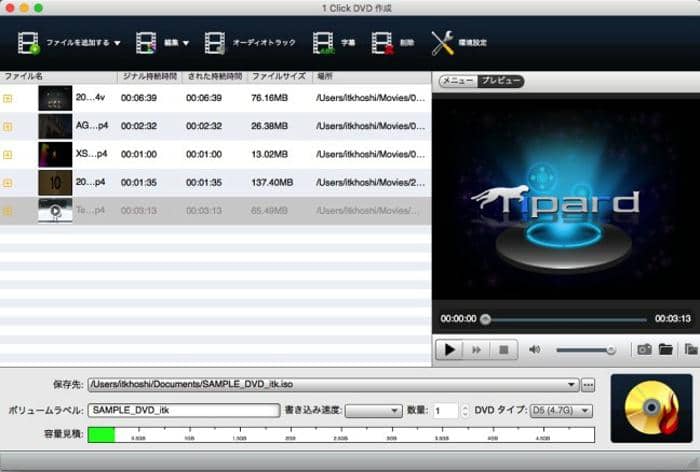Switch to the メニュー tab
700x472 pixels.
458,81
